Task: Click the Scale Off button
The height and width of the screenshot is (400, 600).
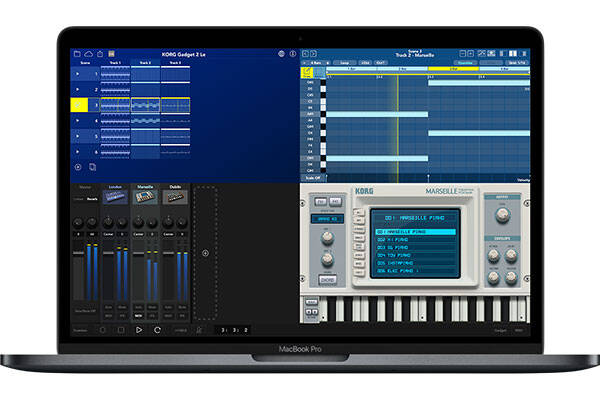Action: (x=313, y=178)
